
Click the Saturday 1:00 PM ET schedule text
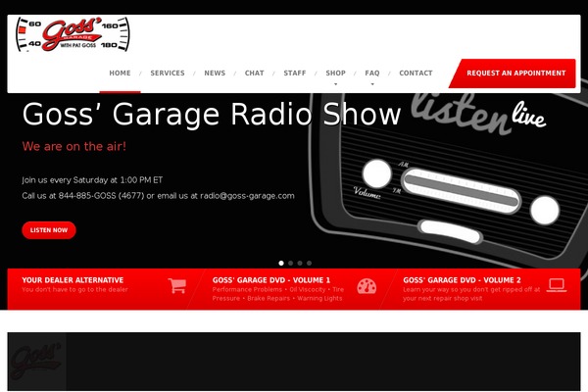92,180
